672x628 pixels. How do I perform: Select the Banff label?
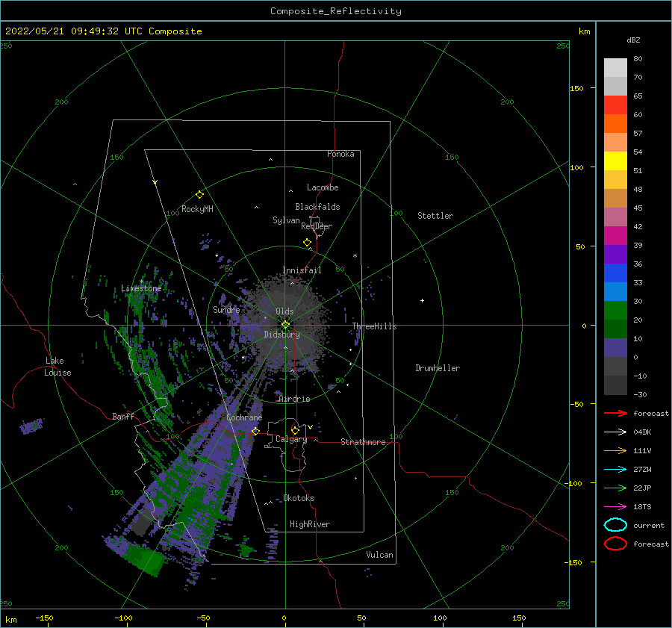123,416
